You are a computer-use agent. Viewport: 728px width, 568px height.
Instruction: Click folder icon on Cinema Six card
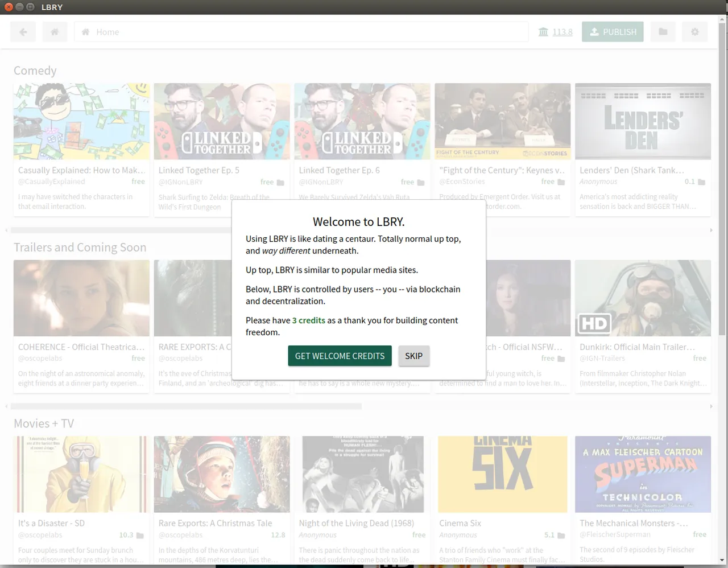[561, 536]
